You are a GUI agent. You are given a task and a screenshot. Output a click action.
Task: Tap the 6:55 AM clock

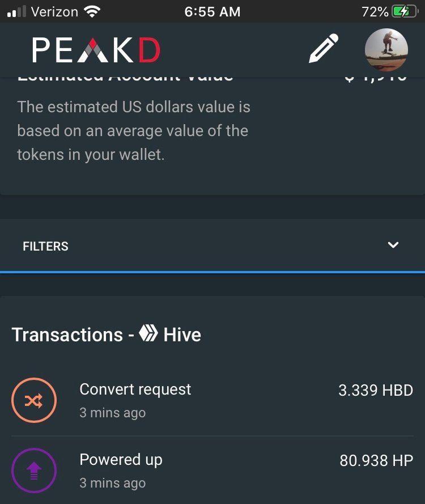tap(212, 12)
